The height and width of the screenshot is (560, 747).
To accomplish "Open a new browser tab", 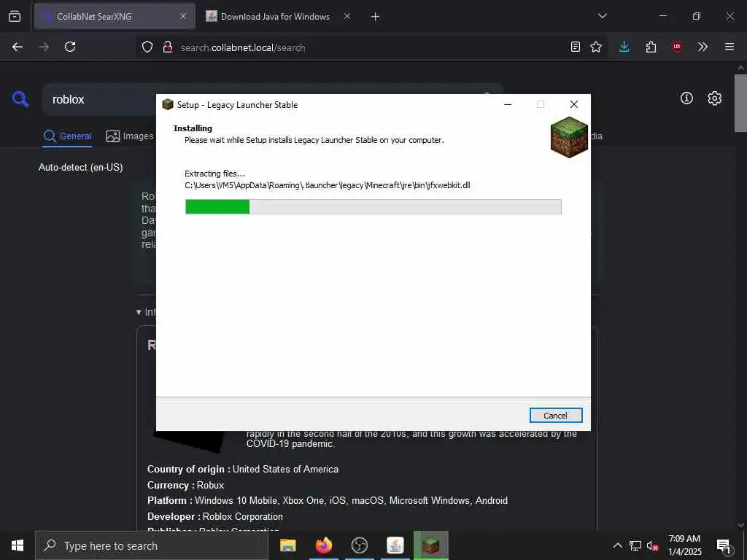I will pos(375,17).
